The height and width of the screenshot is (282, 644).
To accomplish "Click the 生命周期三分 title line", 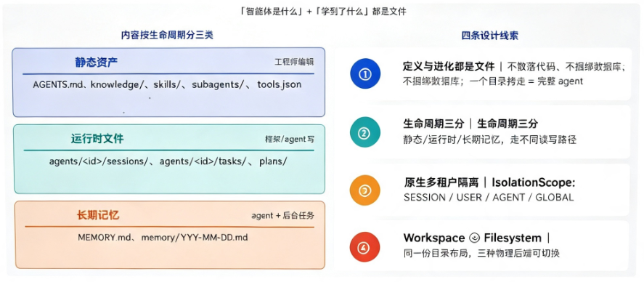I will point(470,124).
